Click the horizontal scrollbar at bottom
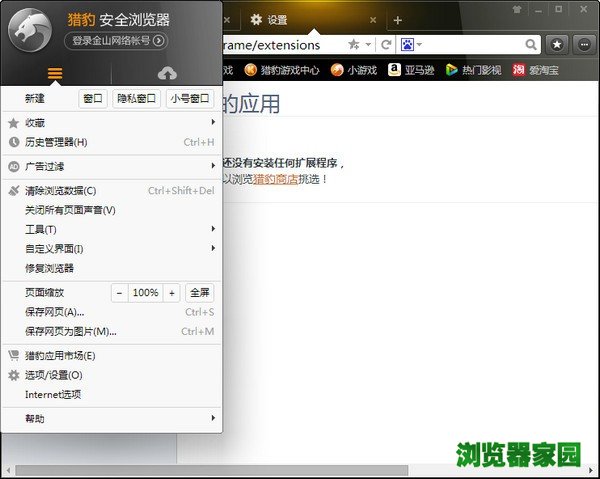The height and width of the screenshot is (479, 600). [x=300, y=470]
